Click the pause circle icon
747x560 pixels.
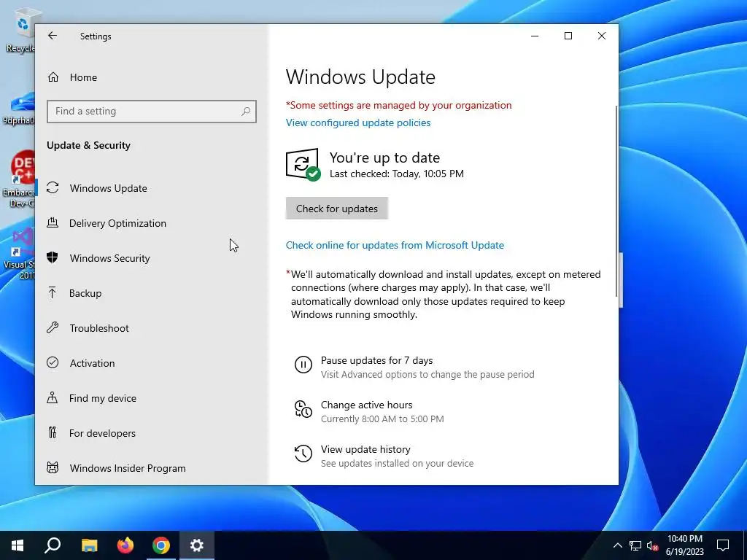pos(303,365)
